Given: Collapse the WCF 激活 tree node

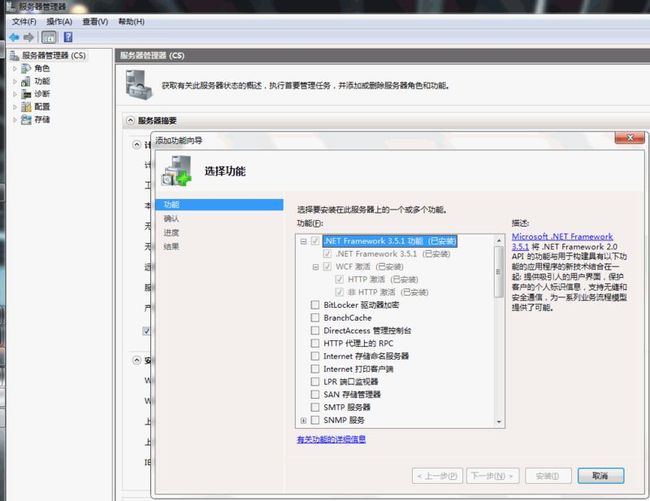Looking at the screenshot, I should (x=315, y=267).
